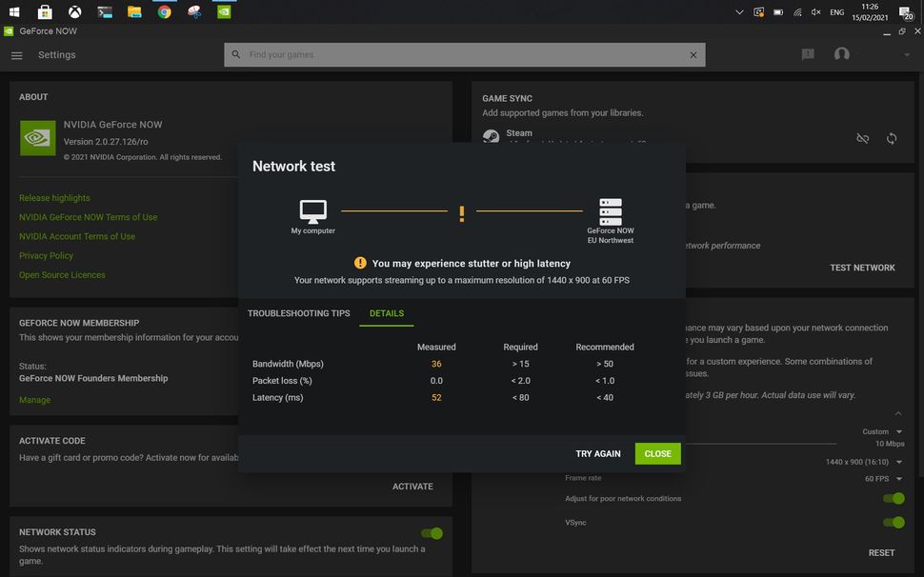Image resolution: width=924 pixels, height=577 pixels.
Task: Disable the VSync toggle
Action: click(x=892, y=522)
